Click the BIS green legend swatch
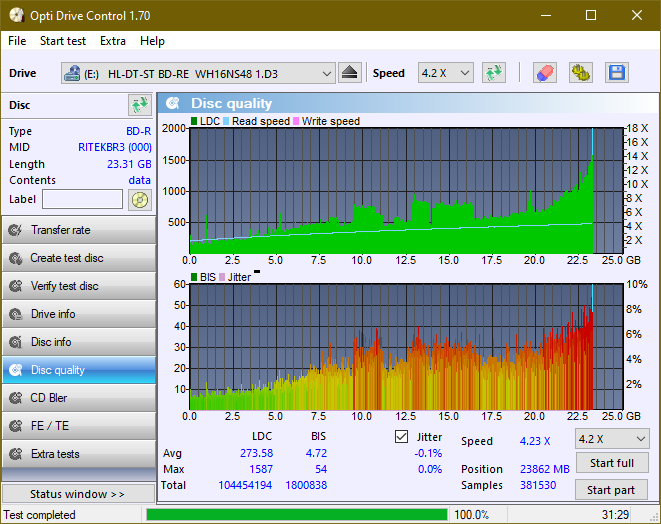 click(x=194, y=277)
